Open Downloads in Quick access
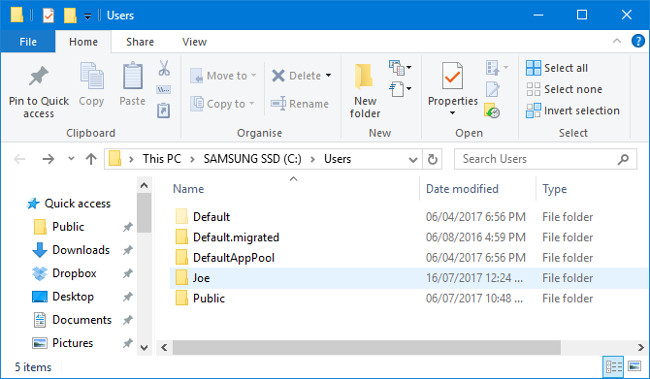The height and width of the screenshot is (379, 650). [x=71, y=250]
